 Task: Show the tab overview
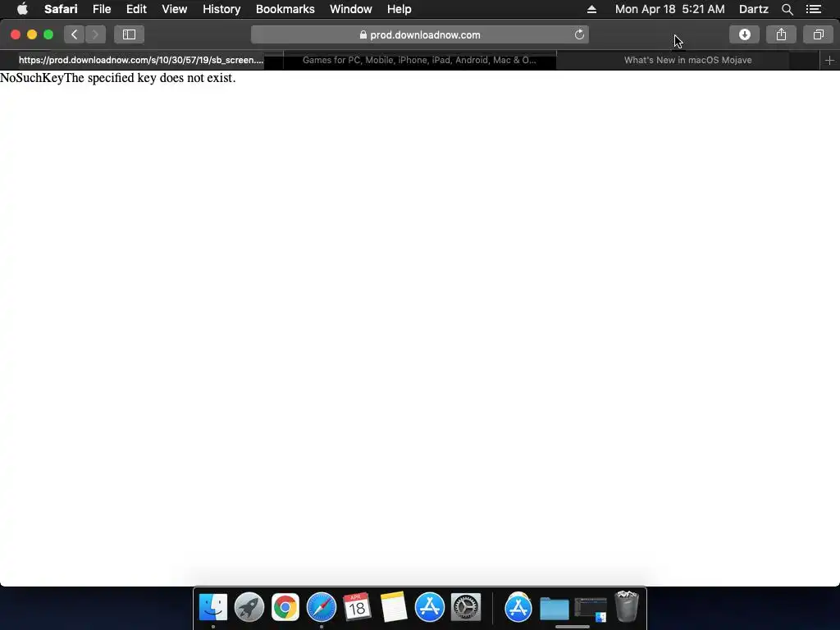[818, 34]
